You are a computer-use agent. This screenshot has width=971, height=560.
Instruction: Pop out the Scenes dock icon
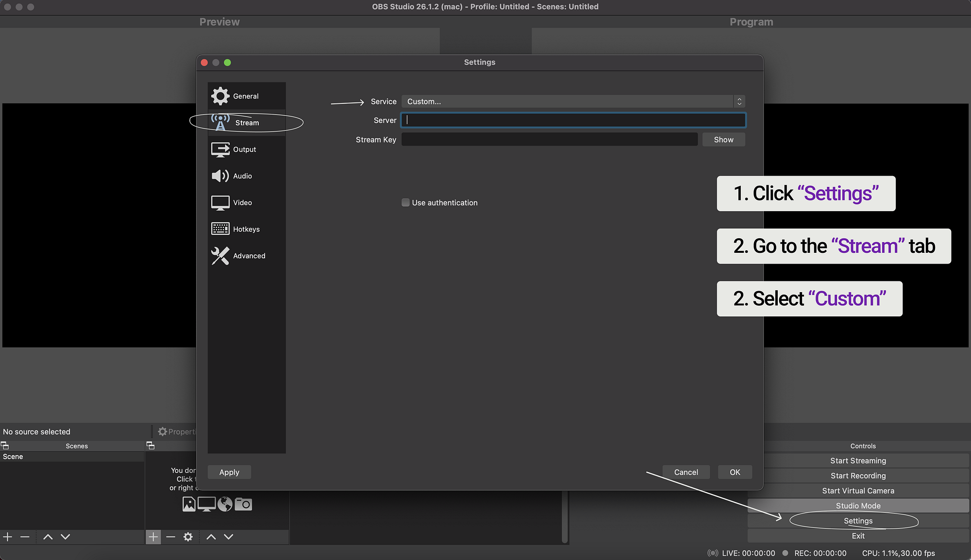[5, 445]
